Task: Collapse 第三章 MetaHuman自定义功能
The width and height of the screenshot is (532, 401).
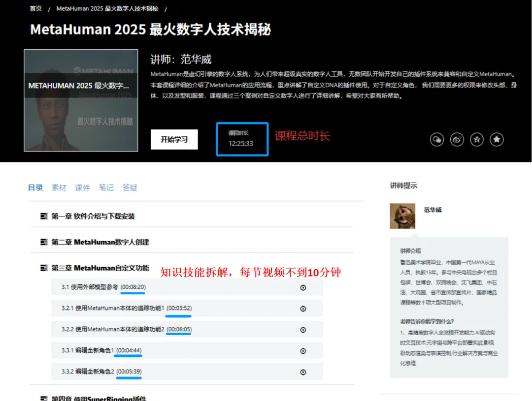Action: pyautogui.click(x=100, y=268)
